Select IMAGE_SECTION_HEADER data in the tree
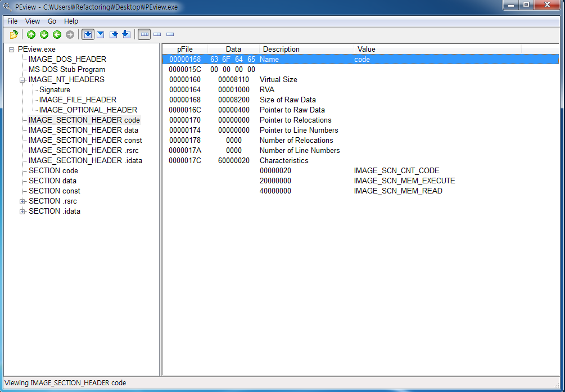Image resolution: width=565 pixels, height=392 pixels. coord(83,130)
